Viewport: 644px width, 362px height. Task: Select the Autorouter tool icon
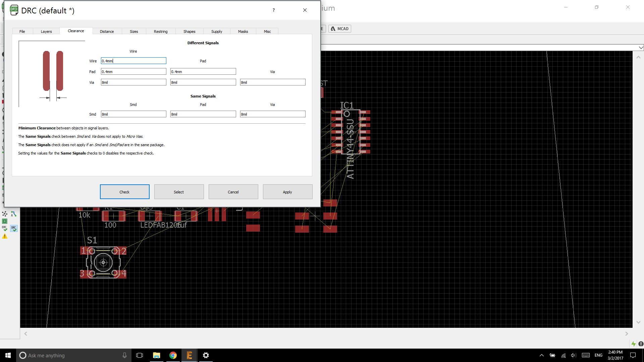[14, 214]
